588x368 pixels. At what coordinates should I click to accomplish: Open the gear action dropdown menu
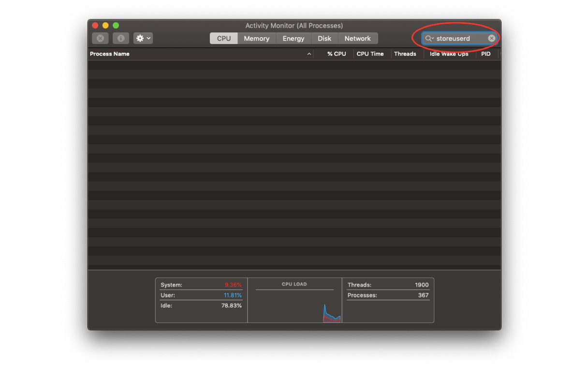tap(143, 38)
